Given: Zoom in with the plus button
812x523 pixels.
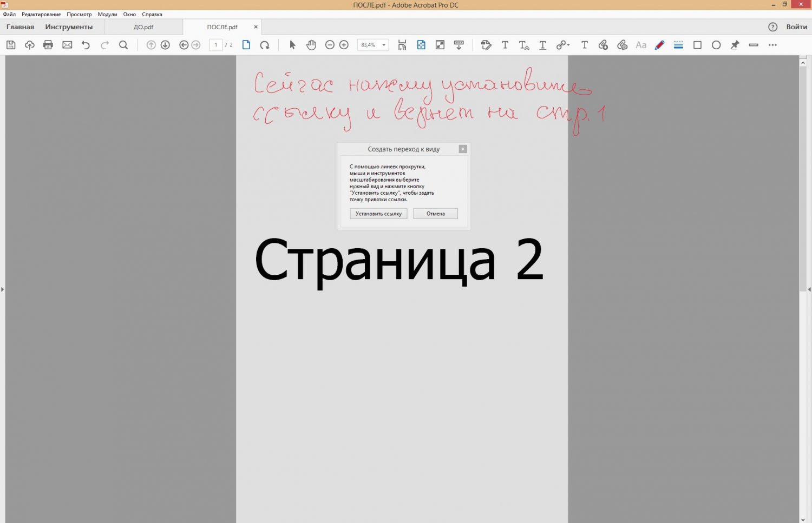Looking at the screenshot, I should (x=344, y=45).
